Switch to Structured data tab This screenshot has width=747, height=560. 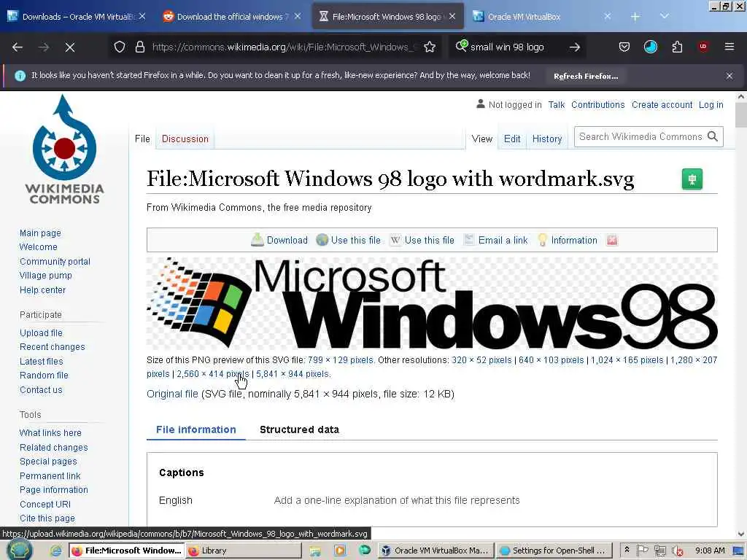299,429
